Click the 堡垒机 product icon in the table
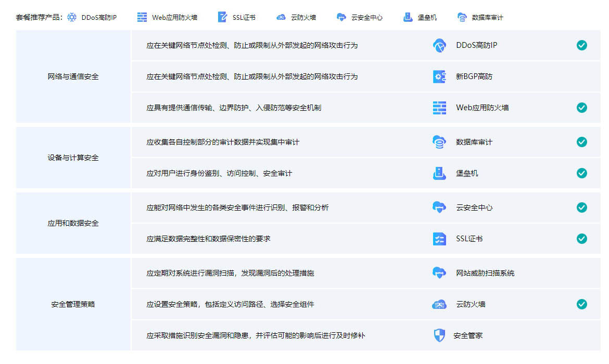Image resolution: width=609 pixels, height=364 pixels. point(439,173)
